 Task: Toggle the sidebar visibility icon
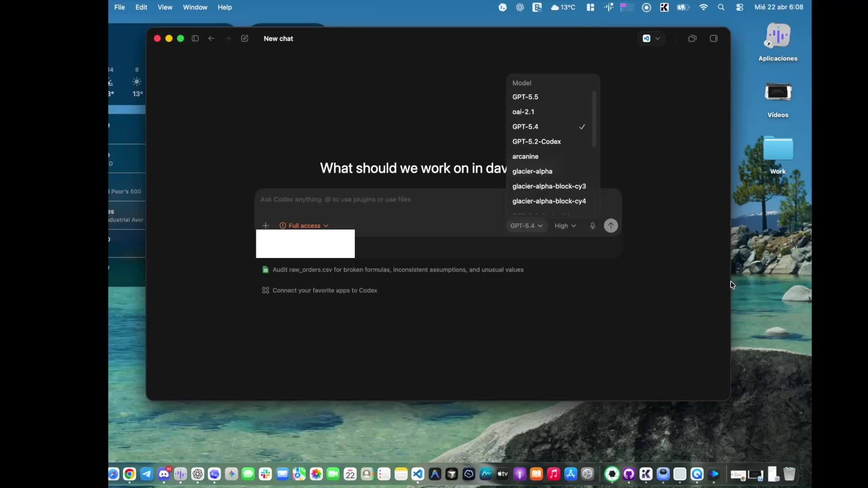click(195, 38)
